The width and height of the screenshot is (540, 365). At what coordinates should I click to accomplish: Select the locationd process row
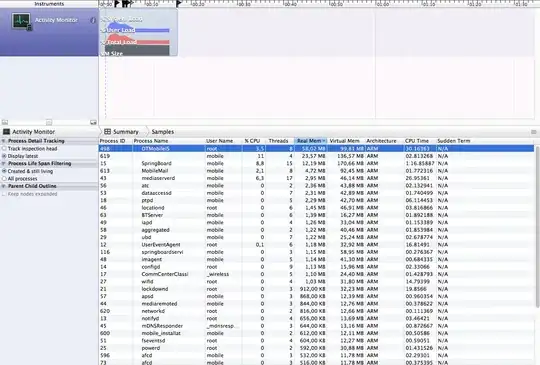point(316,208)
